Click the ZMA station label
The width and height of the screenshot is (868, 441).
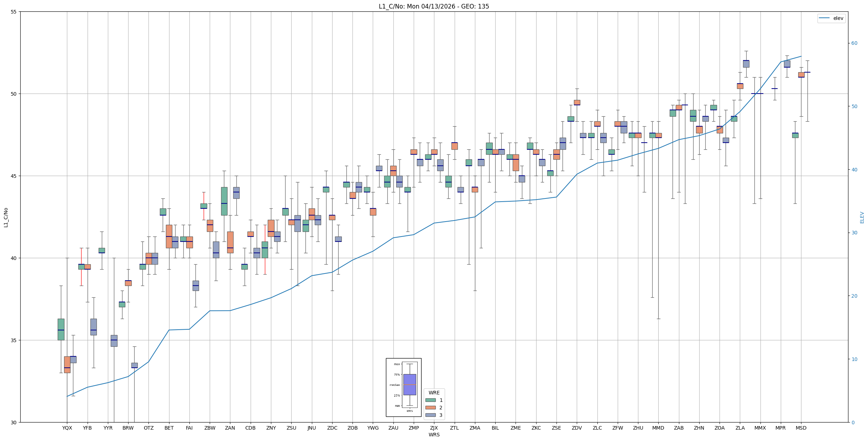tap(475, 428)
